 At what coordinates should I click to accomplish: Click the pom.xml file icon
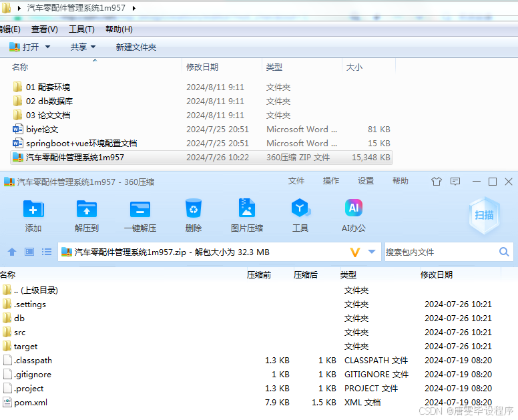coord(7,403)
